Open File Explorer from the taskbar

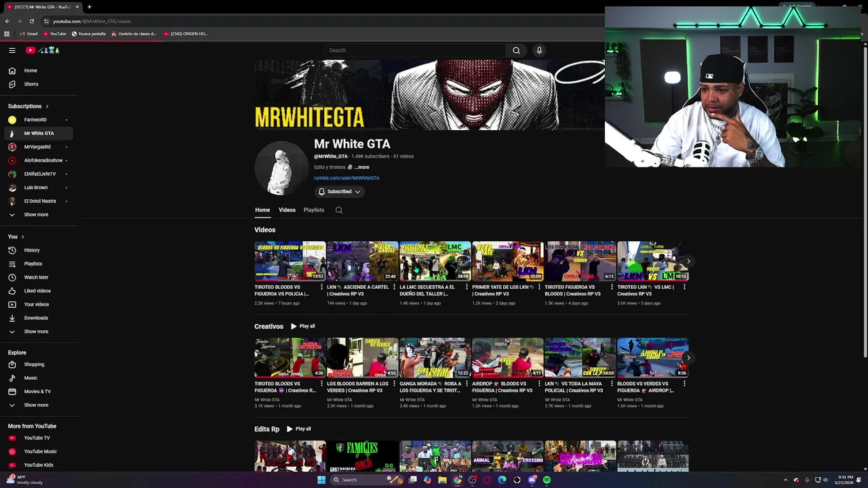[442, 480]
